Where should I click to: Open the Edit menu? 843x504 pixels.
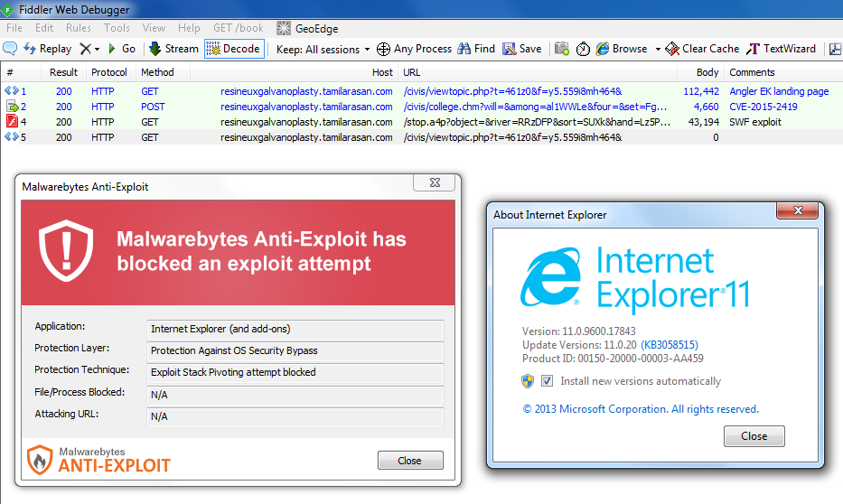[44, 28]
